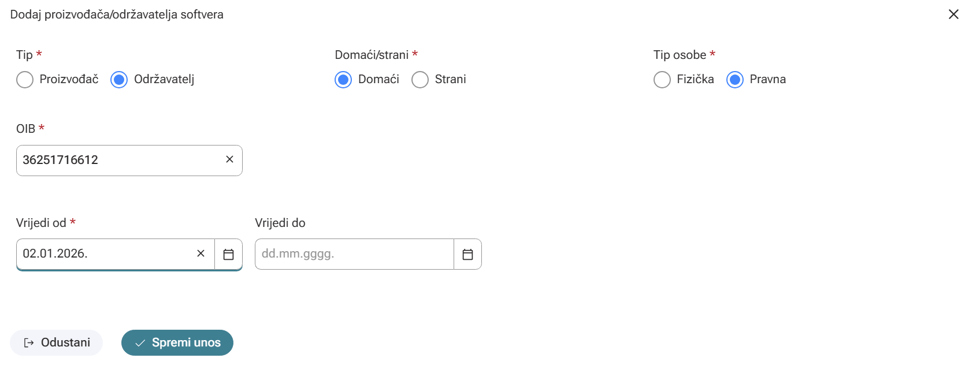Choose the Domaći radio option
Image resolution: width=980 pixels, height=384 pixels.
[343, 80]
